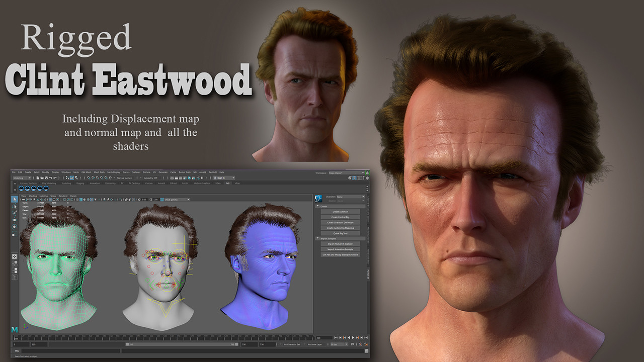This screenshot has height=362, width=644.
Task: Click the Create Custom Rig Mapping button
Action: tap(341, 228)
